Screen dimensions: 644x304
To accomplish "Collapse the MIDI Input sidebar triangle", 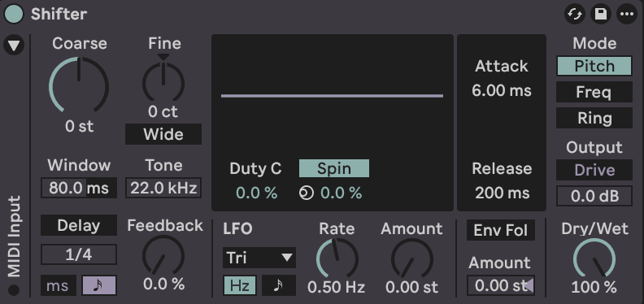I will coord(14,46).
